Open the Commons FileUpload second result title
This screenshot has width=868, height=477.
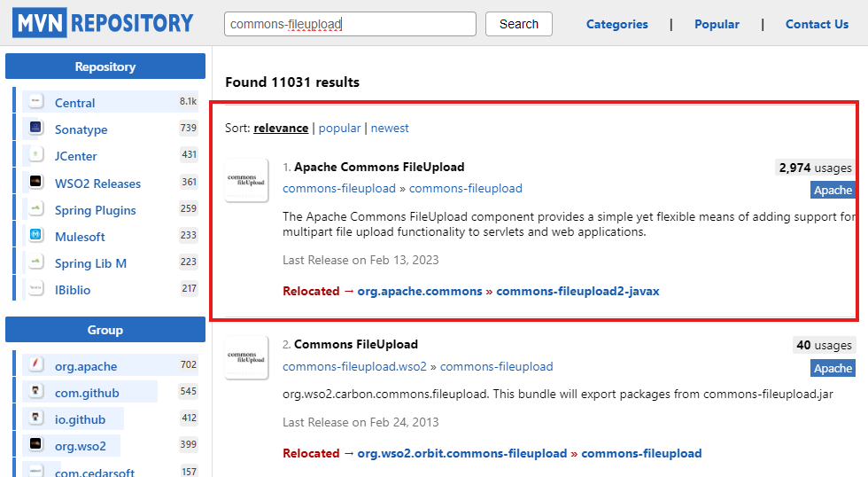356,344
